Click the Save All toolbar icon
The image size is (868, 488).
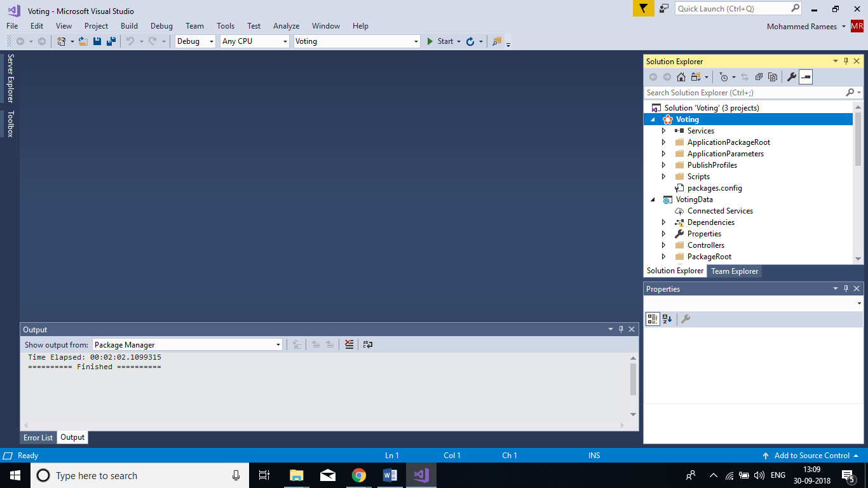tap(111, 41)
